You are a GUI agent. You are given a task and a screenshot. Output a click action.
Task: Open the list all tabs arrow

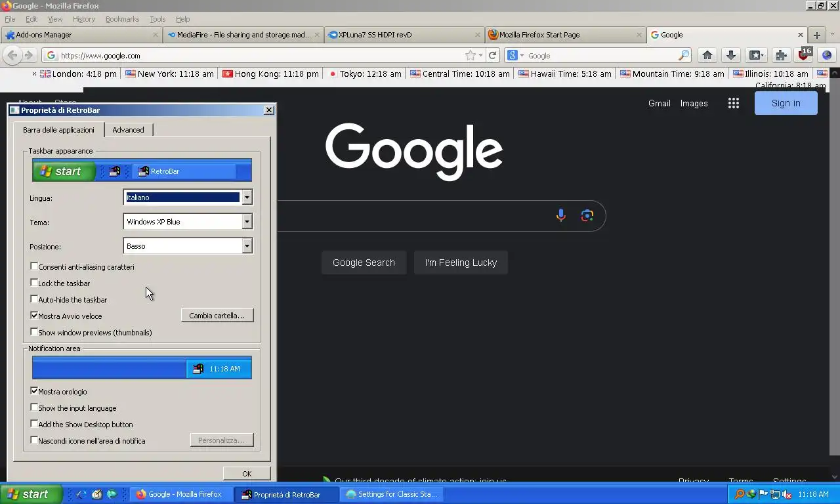coord(833,35)
